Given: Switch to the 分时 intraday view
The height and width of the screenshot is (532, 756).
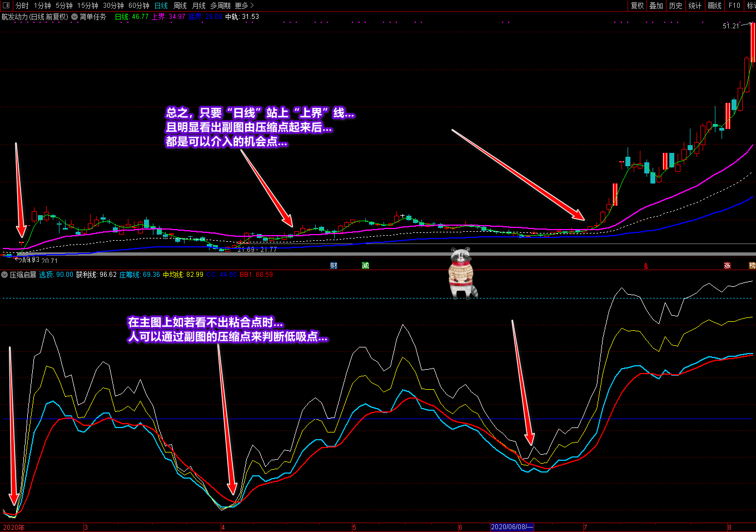Looking at the screenshot, I should pyautogui.click(x=22, y=6).
